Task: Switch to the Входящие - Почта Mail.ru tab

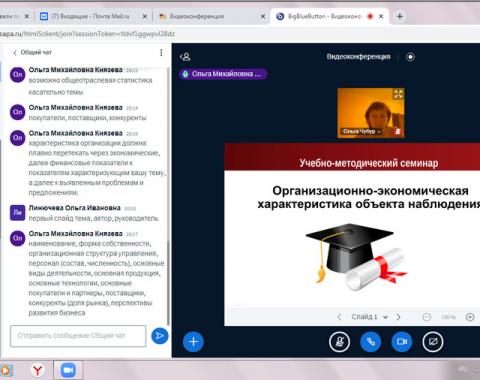Action: 90,16
